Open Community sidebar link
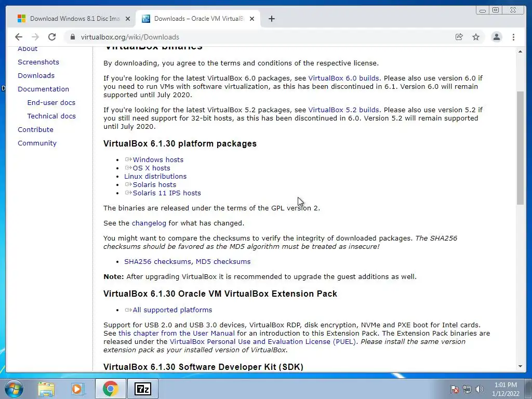The image size is (532, 399). click(37, 143)
